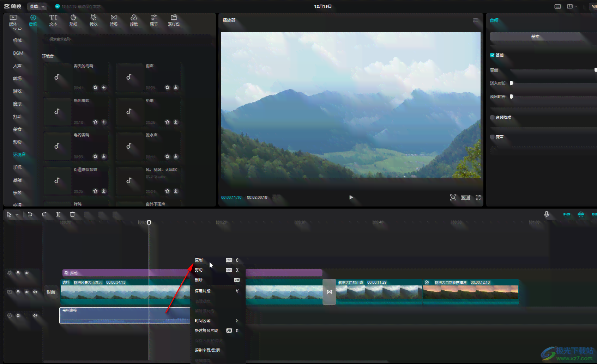Favorite the 流水声 sound

[167, 156]
